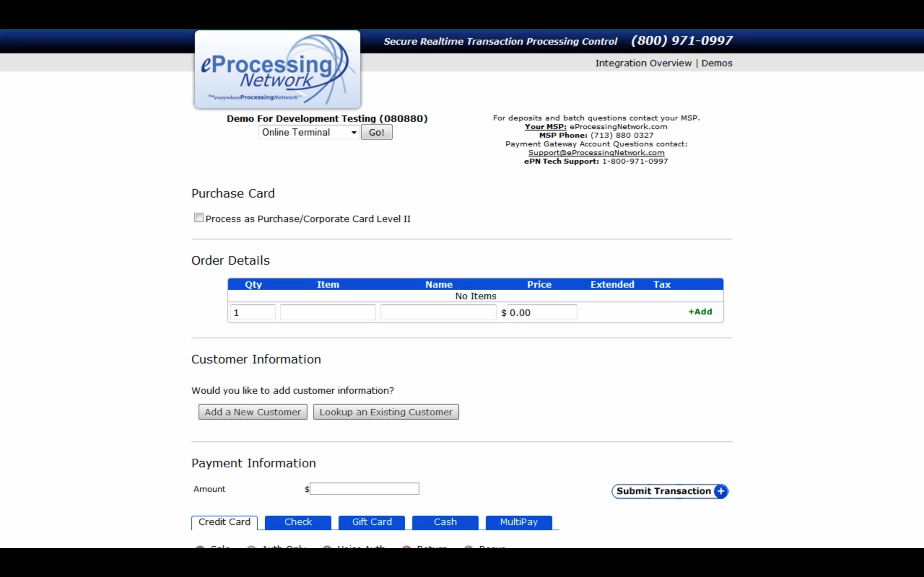This screenshot has width=924, height=577.
Task: Click the +Add item row icon
Action: click(700, 311)
